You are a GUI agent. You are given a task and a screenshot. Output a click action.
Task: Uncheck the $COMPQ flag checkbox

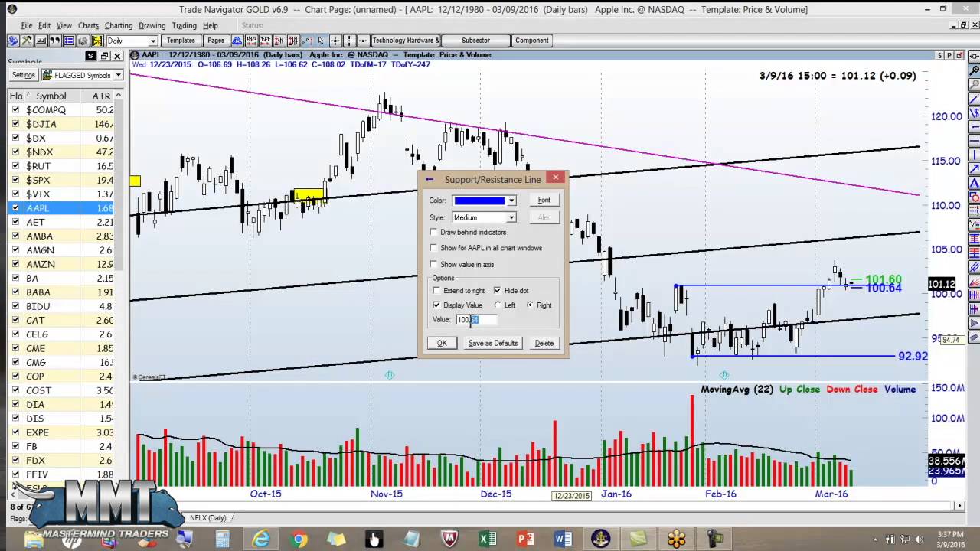(15, 110)
